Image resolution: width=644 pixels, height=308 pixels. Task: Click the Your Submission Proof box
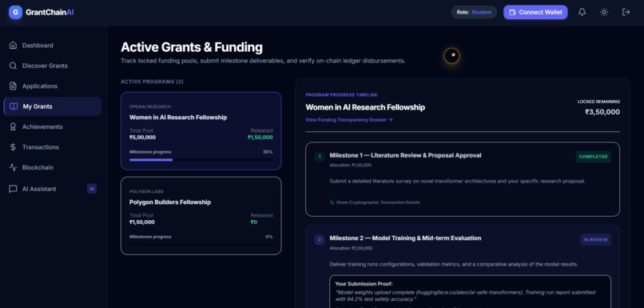click(471, 291)
